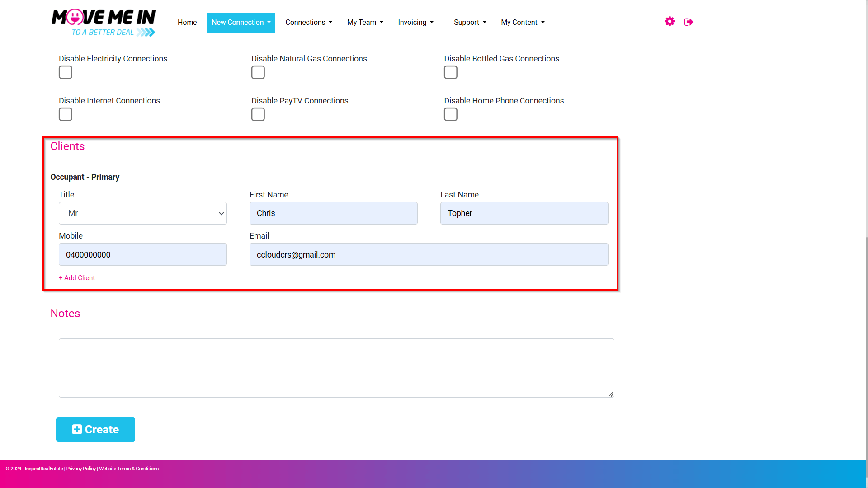Click the Move Me In logo
The width and height of the screenshot is (868, 488).
click(104, 23)
